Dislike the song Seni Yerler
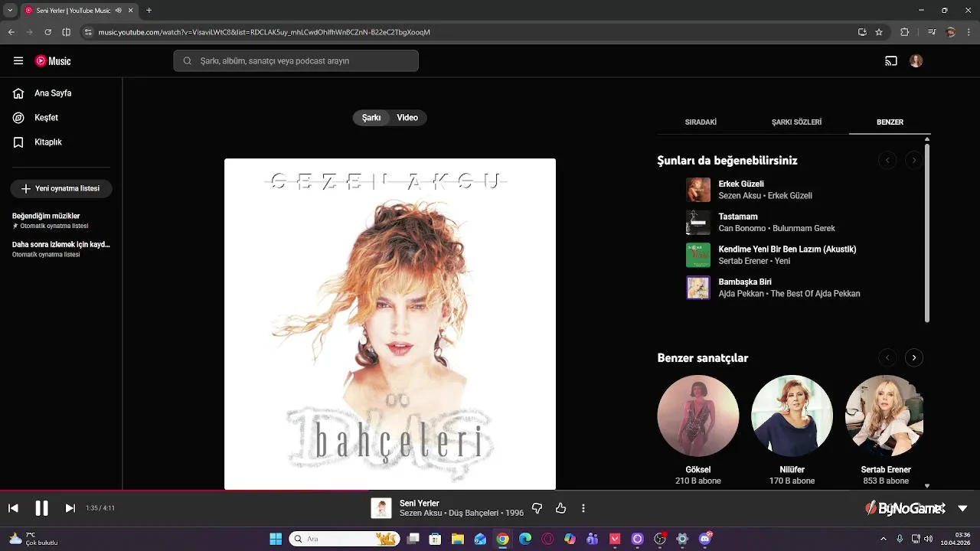Screen dimensions: 980x551 point(537,508)
